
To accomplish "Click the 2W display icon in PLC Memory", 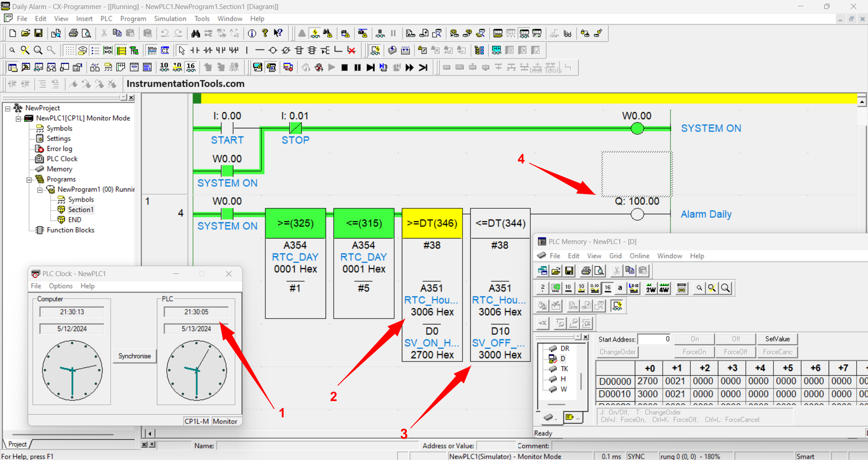I will click(651, 288).
